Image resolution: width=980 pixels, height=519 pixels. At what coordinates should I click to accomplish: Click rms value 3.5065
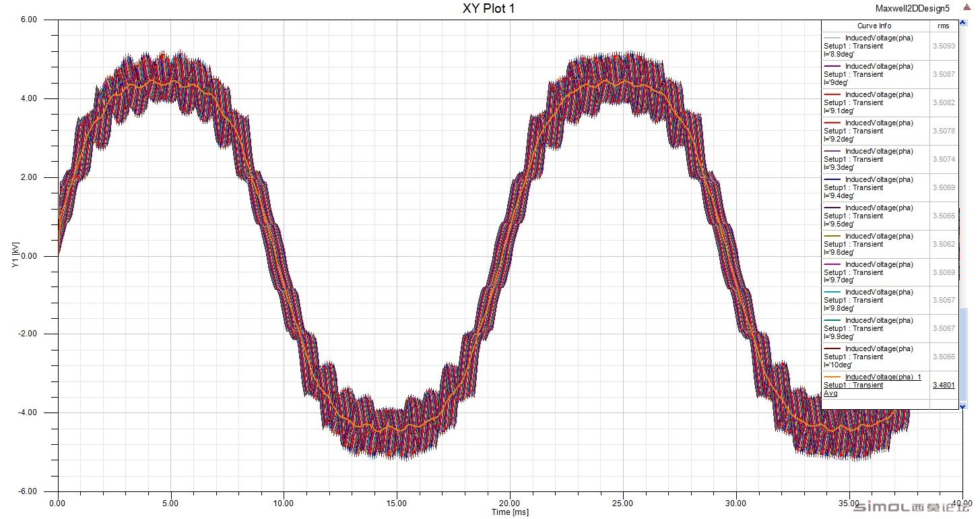[x=944, y=216]
